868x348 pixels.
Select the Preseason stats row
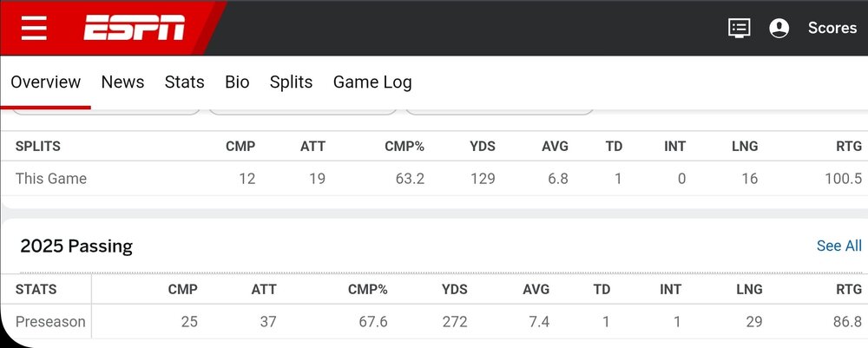click(x=50, y=322)
